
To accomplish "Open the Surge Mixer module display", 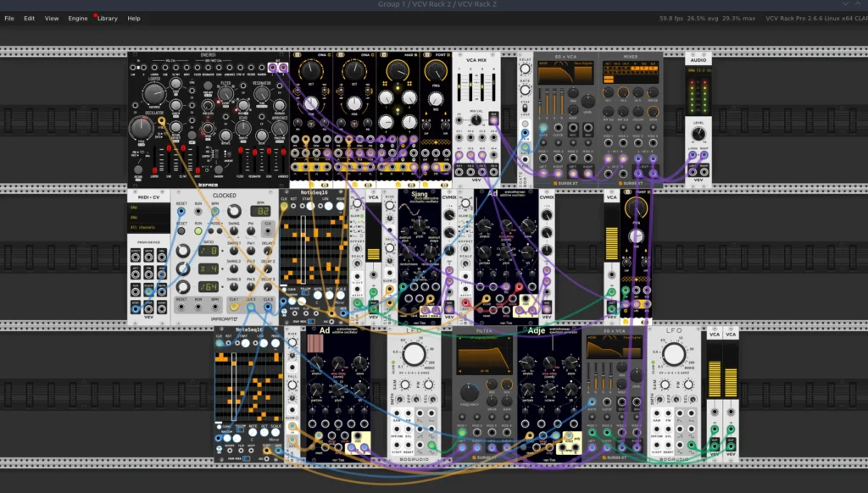I will click(x=631, y=73).
